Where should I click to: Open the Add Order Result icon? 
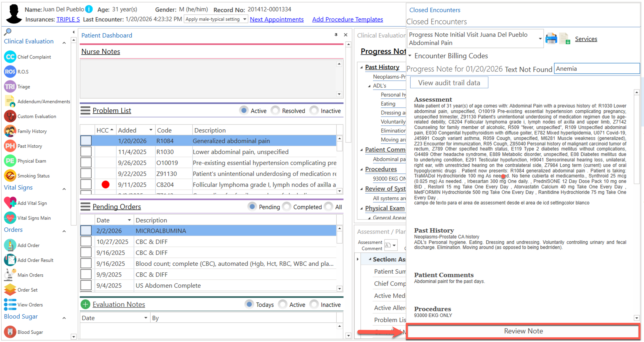click(x=10, y=260)
